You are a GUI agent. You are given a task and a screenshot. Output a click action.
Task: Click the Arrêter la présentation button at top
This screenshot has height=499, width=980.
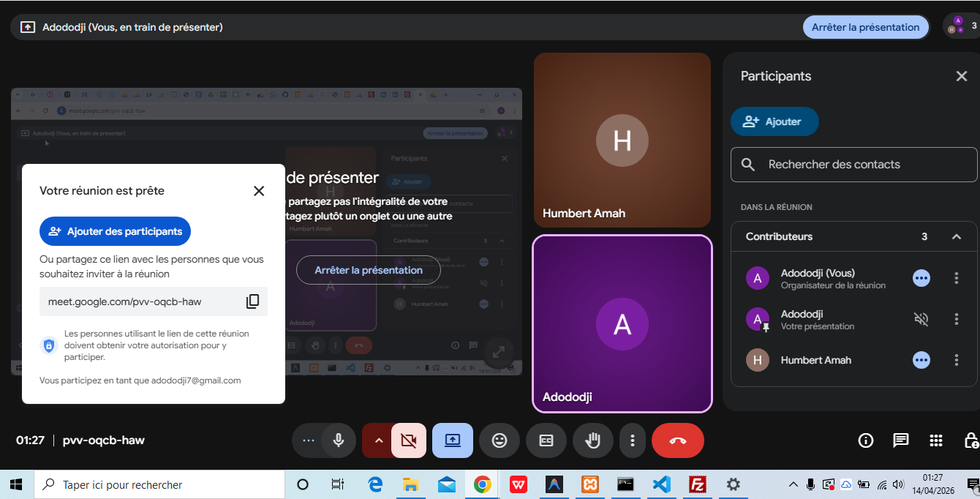point(865,27)
